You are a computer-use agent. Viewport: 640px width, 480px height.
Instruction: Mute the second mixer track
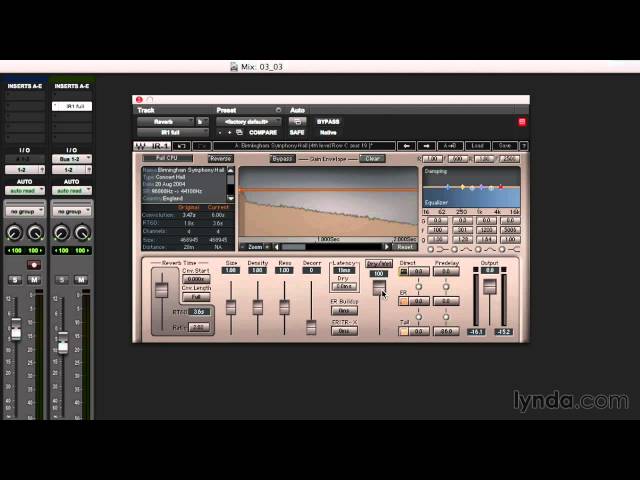point(81,280)
